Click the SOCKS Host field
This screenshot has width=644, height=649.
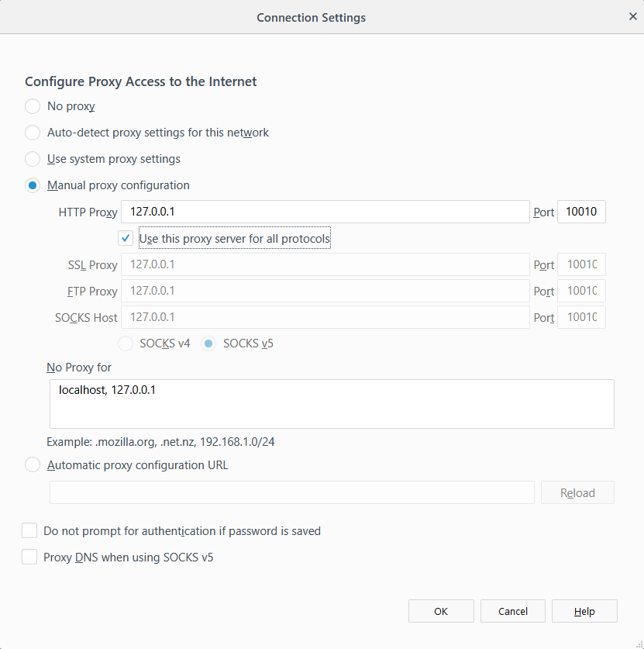click(325, 316)
